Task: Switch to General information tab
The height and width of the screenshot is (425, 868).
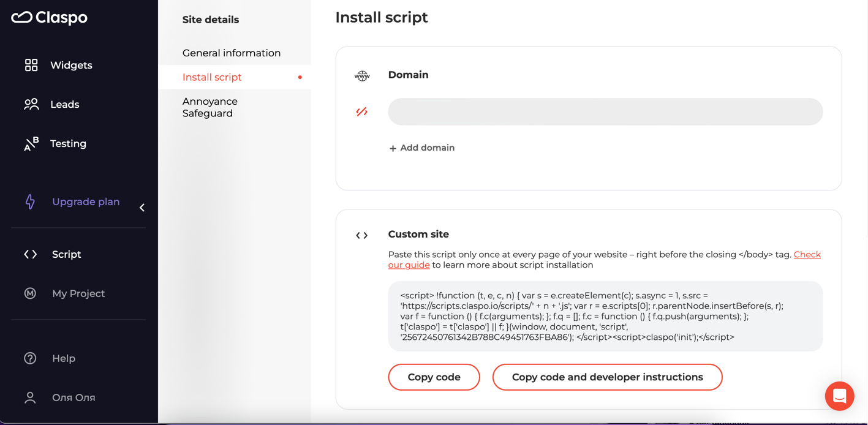Action: coord(232,53)
